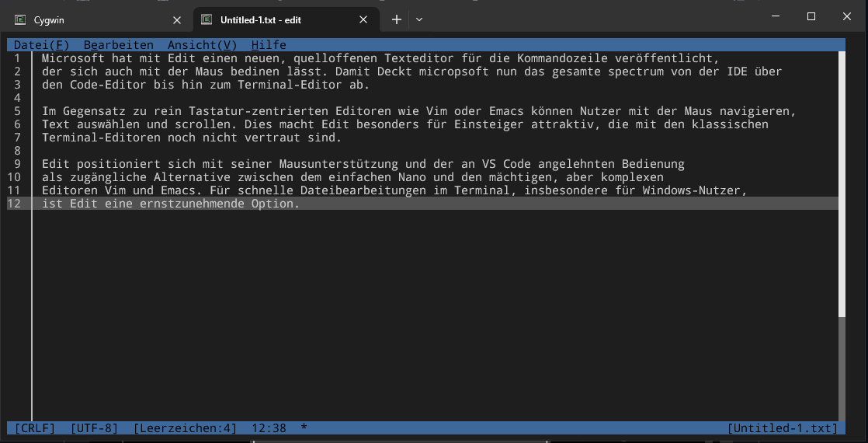This screenshot has height=443, width=868.
Task: Open the Bearbeiten menu
Action: (x=118, y=45)
